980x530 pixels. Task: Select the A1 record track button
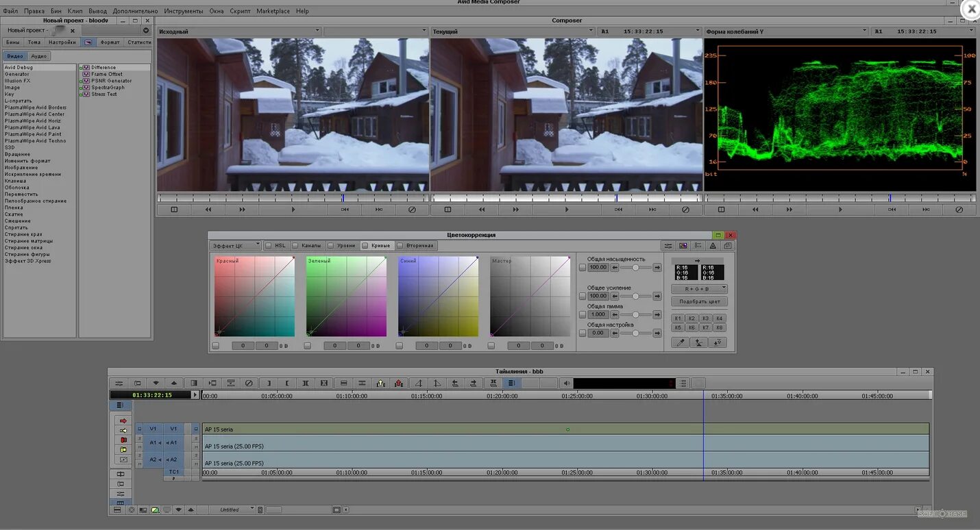point(173,443)
